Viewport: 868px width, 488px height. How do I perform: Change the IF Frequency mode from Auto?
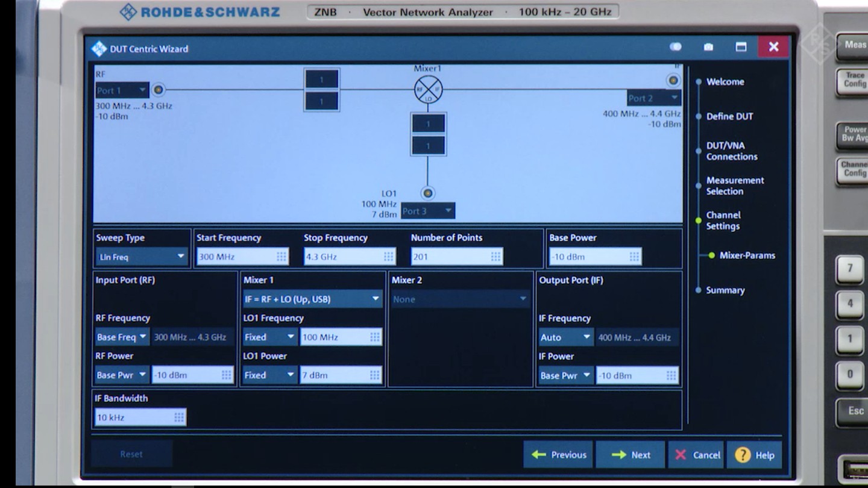[565, 337]
